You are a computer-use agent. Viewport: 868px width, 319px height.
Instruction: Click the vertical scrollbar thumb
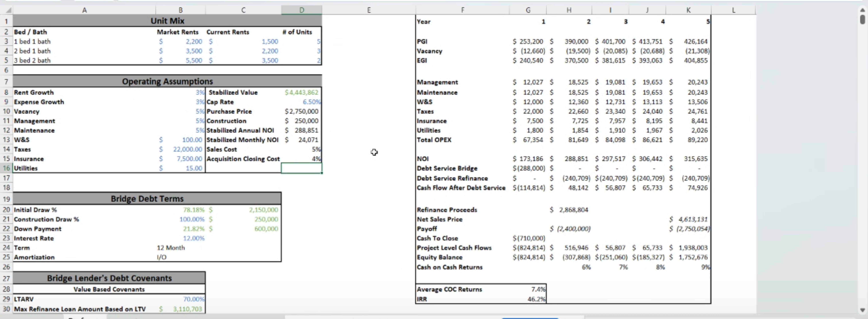click(862, 19)
